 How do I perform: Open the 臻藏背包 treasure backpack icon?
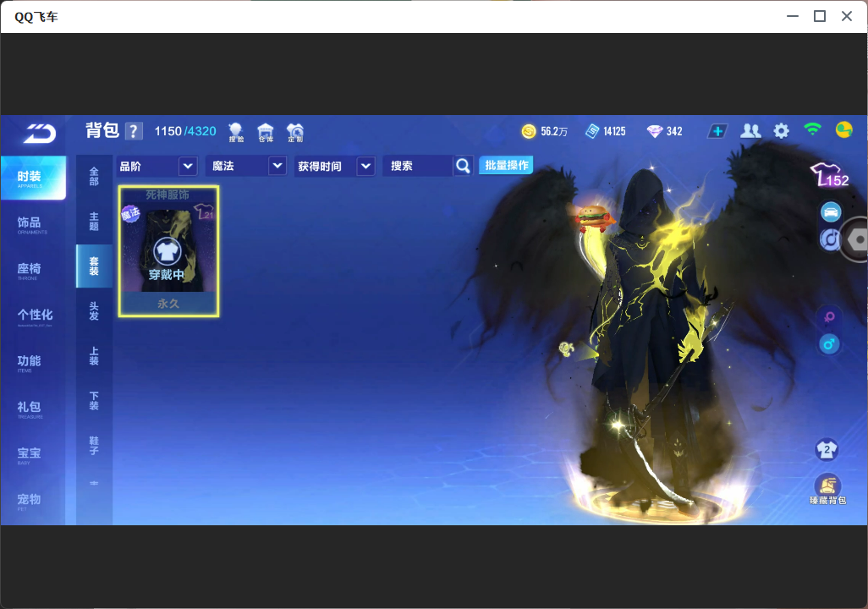(x=827, y=490)
